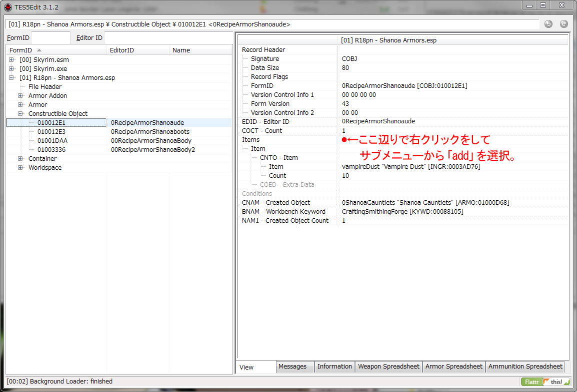The width and height of the screenshot is (577, 392).
Task: Open the Ammunition Spreadsheet tab
Action: click(x=525, y=367)
